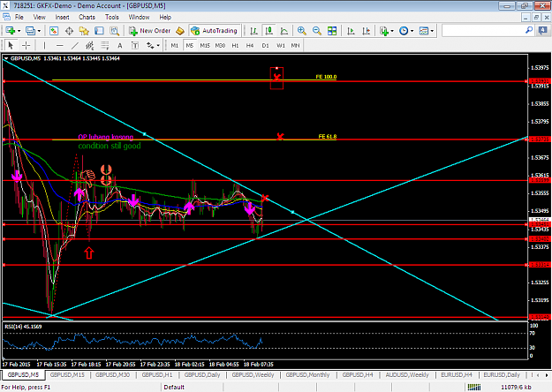Expand the Arrows dropdown arrow

[x=158, y=45]
